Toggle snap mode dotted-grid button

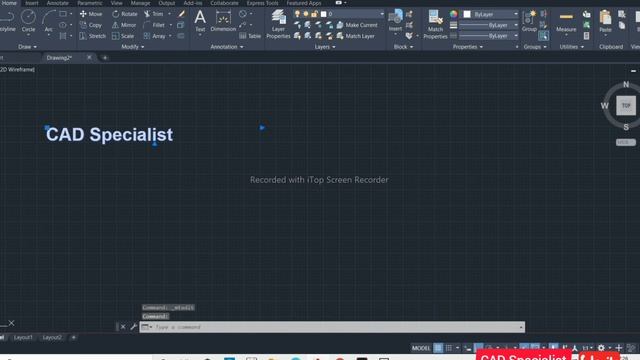pyautogui.click(x=449, y=348)
